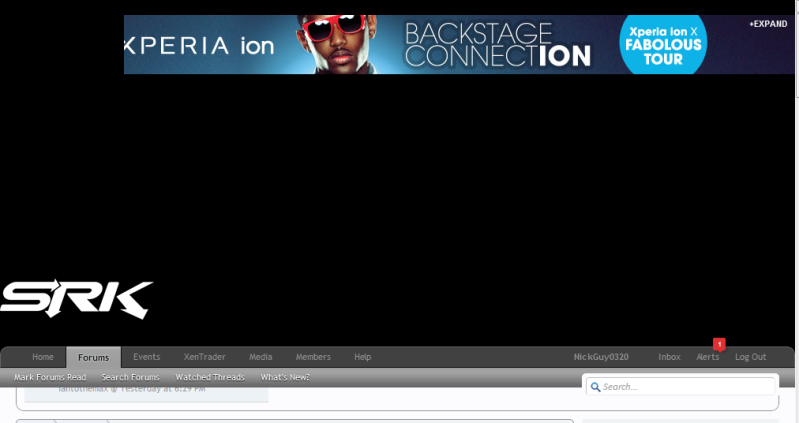Open the NickGuy0320 account menu

point(601,357)
